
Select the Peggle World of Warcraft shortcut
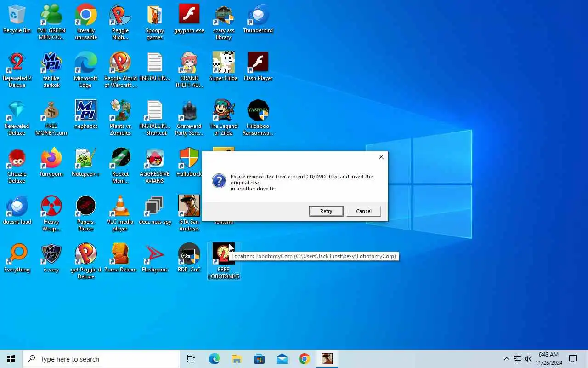click(120, 70)
